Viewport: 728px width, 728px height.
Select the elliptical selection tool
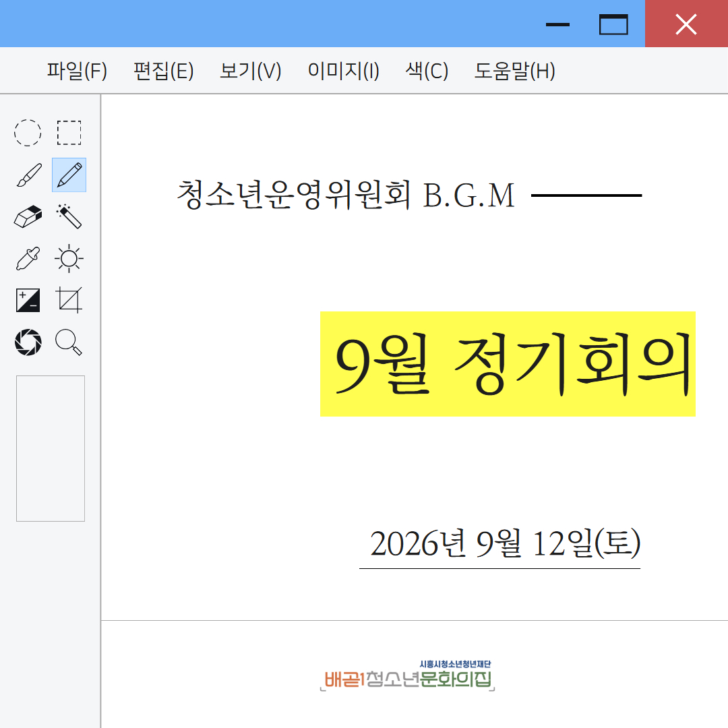tap(28, 133)
